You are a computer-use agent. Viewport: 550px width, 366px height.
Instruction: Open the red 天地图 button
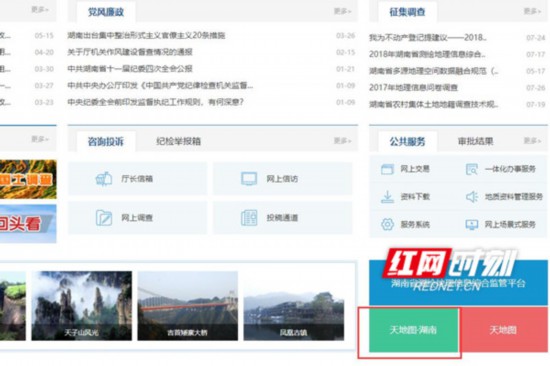pos(503,330)
